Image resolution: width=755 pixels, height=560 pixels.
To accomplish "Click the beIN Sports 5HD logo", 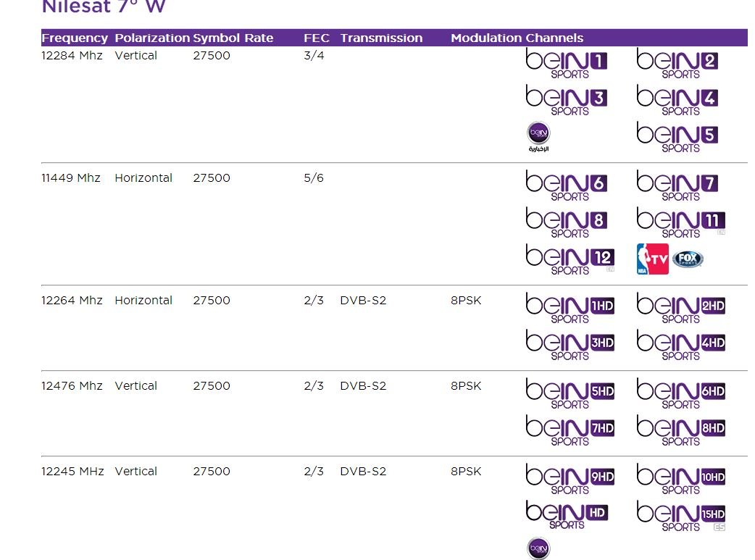I will [570, 394].
